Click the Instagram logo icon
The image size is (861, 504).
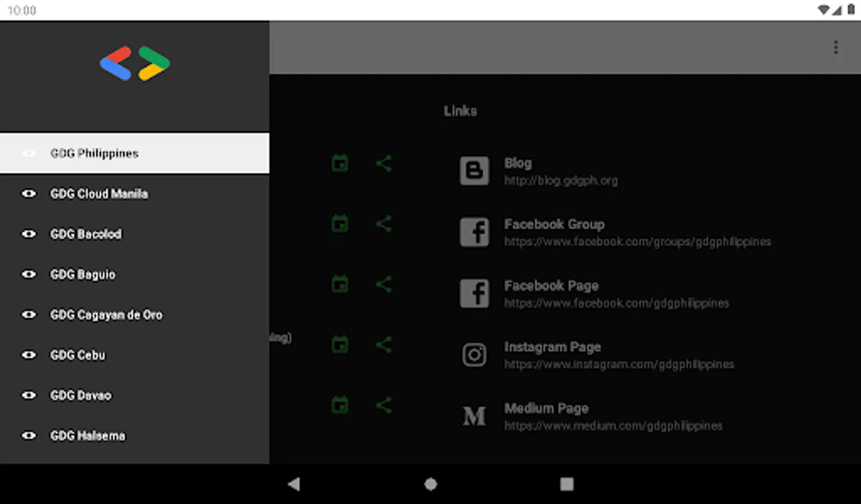click(474, 354)
